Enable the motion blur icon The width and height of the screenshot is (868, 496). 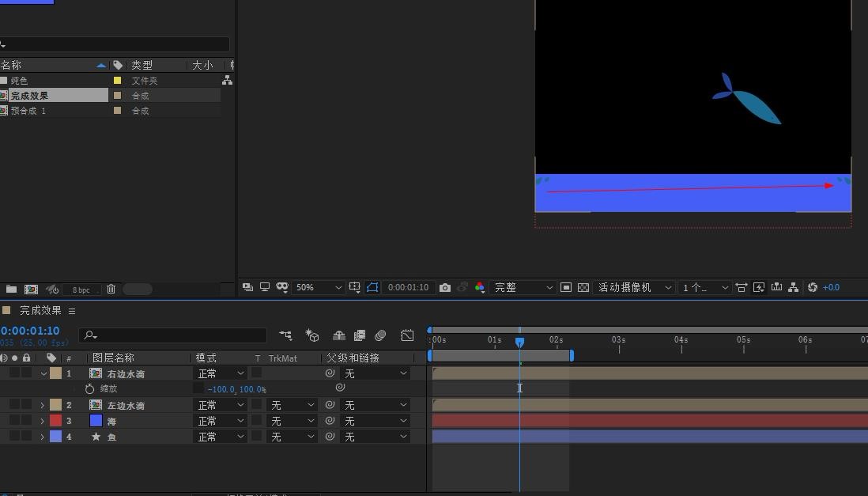(x=380, y=335)
